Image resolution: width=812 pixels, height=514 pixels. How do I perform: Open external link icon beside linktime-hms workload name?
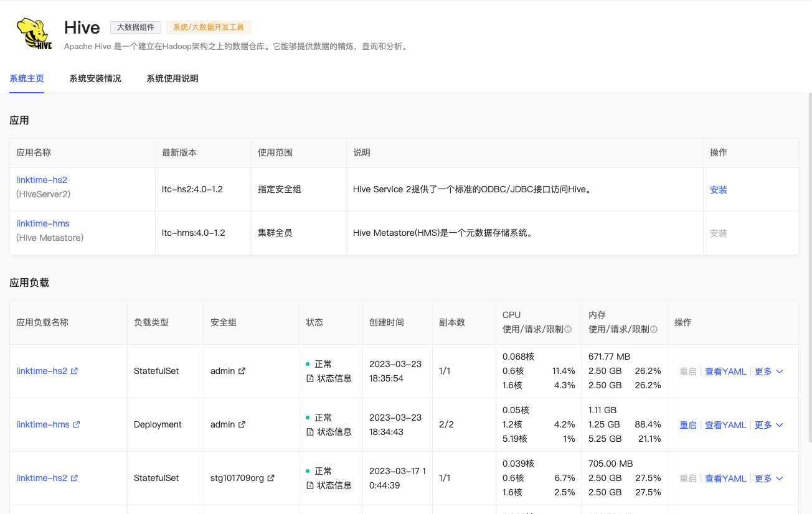(77, 424)
